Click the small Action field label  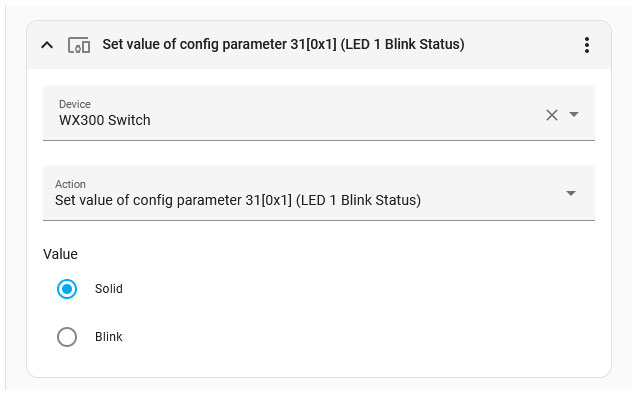point(70,184)
